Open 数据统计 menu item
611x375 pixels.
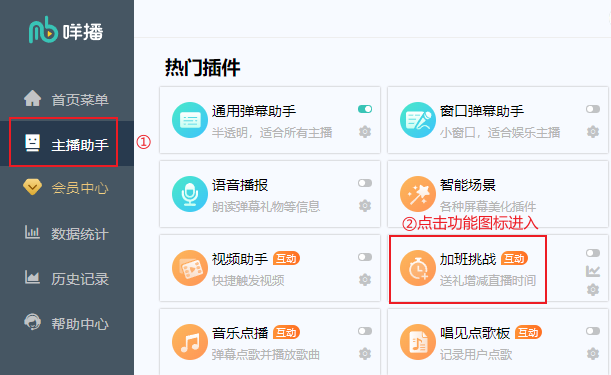[80, 234]
